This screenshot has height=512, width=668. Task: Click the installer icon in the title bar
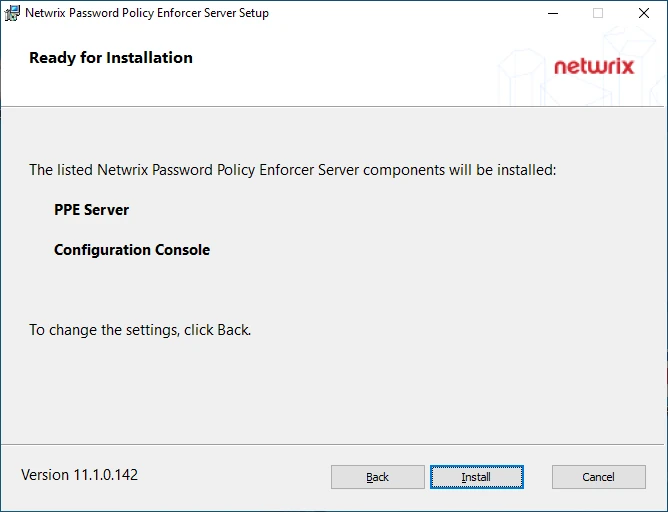click(13, 13)
